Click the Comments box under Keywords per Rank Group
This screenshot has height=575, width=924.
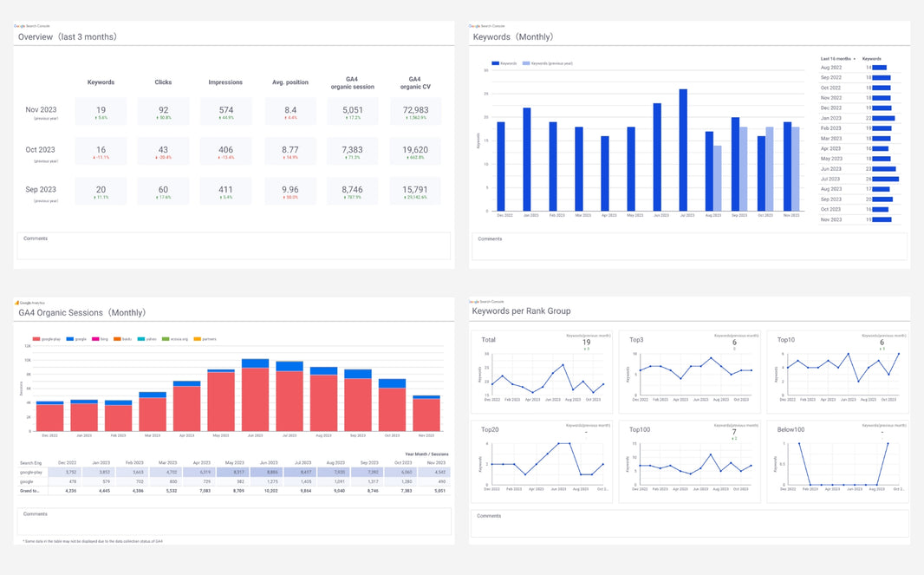689,523
